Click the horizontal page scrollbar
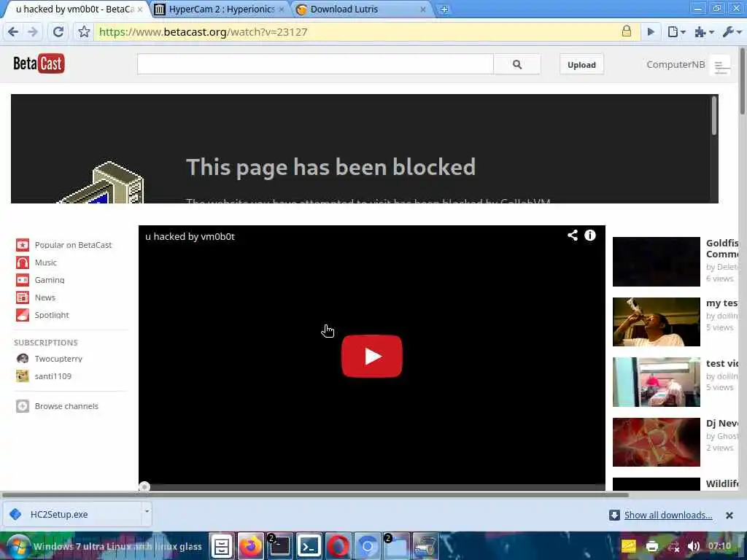The height and width of the screenshot is (560, 747). [315, 495]
